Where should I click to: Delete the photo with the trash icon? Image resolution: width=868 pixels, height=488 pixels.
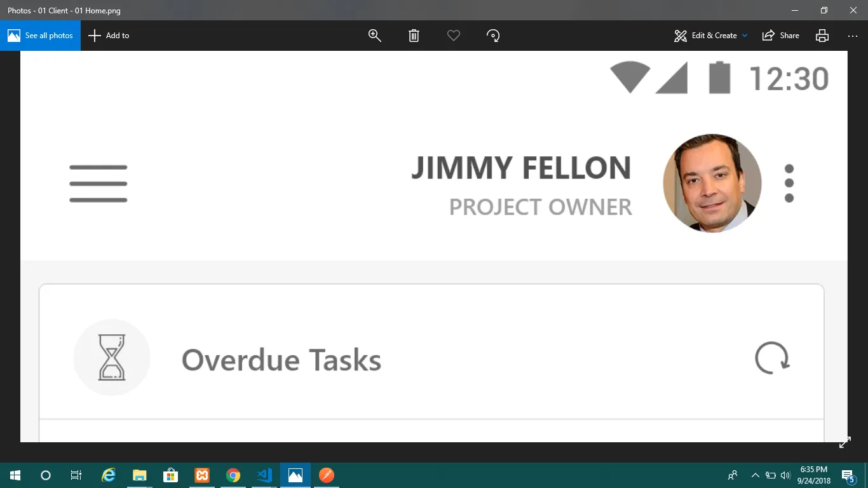coord(414,36)
